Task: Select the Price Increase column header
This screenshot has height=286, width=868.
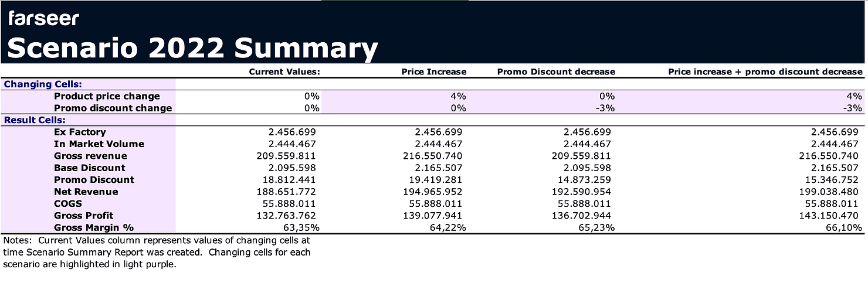Action: tap(433, 71)
